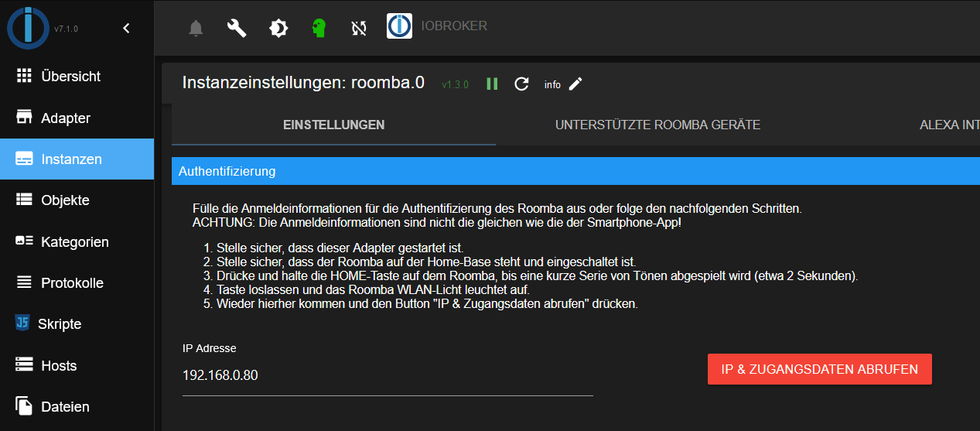Click the ACHTUNG warning text line
Image resolution: width=980 pixels, height=431 pixels.
click(x=437, y=223)
